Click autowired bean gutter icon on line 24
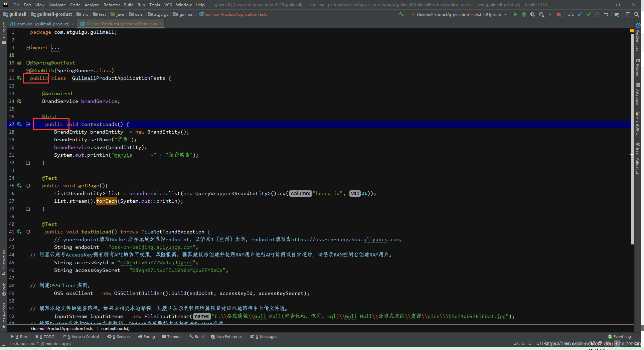Screen dimensions: 644x350 [x=19, y=101]
